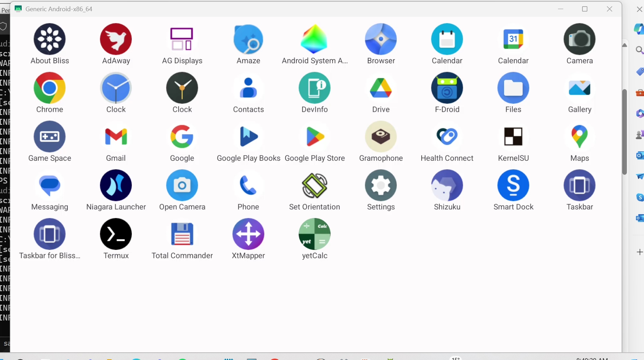The width and height of the screenshot is (644, 360).
Task: Open Android Settings gear
Action: pyautogui.click(x=381, y=185)
